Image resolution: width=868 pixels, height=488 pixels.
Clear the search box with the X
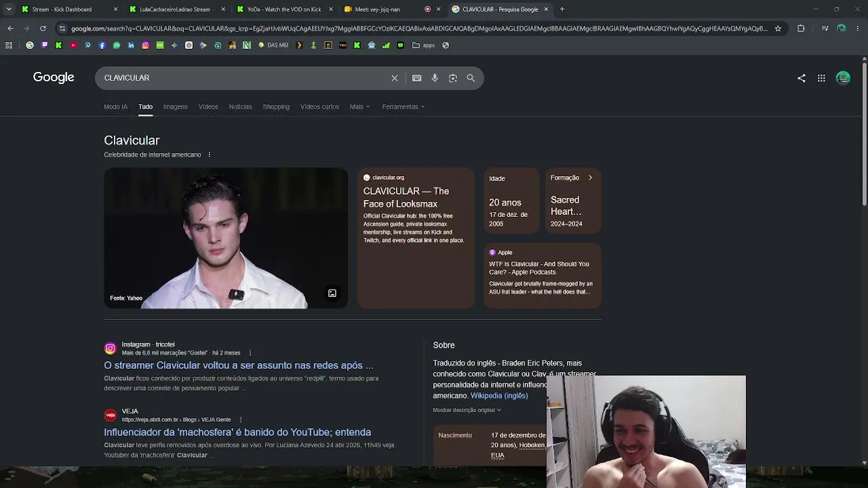tap(395, 78)
